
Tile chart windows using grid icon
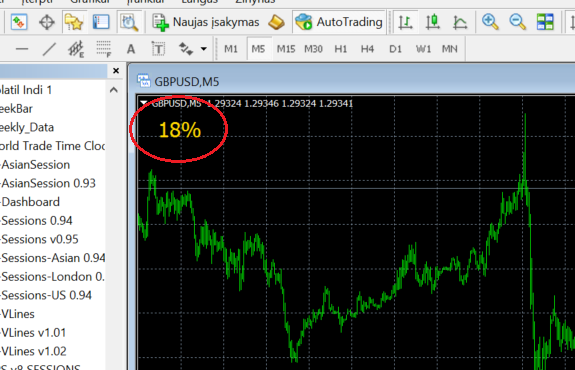click(545, 22)
